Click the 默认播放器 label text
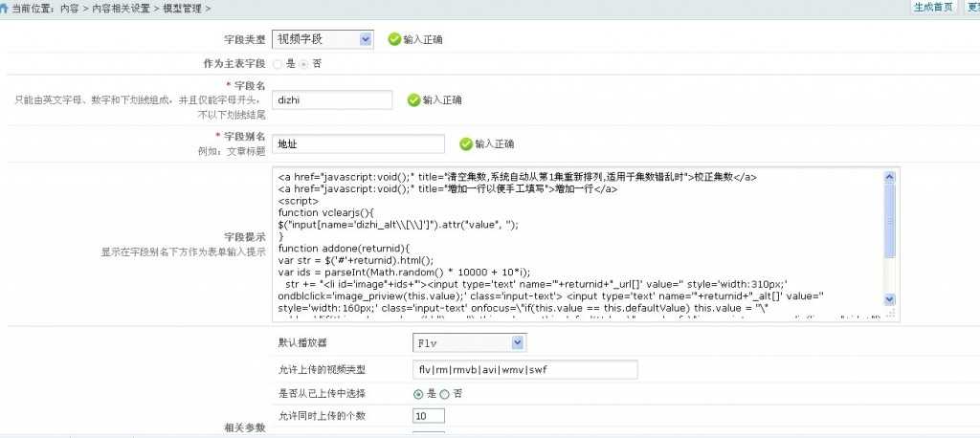 pyautogui.click(x=302, y=342)
